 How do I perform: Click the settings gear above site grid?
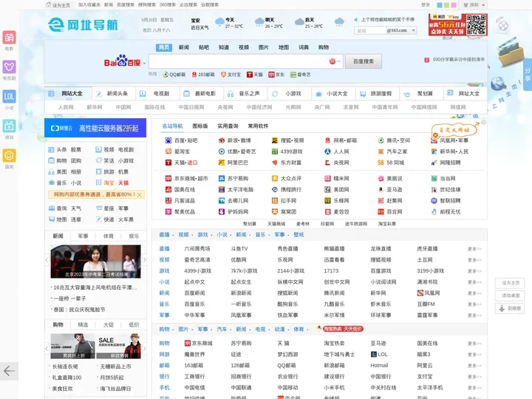pyautogui.click(x=484, y=122)
